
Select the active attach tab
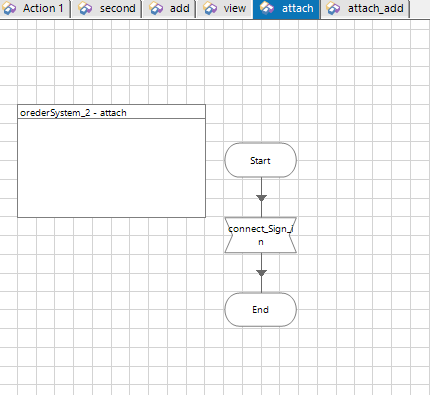(x=287, y=8)
